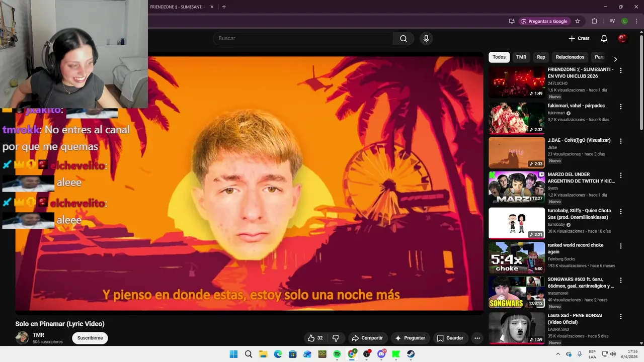Image resolution: width=644 pixels, height=362 pixels.
Task: Open Windows taskbar search
Action: coord(249,354)
